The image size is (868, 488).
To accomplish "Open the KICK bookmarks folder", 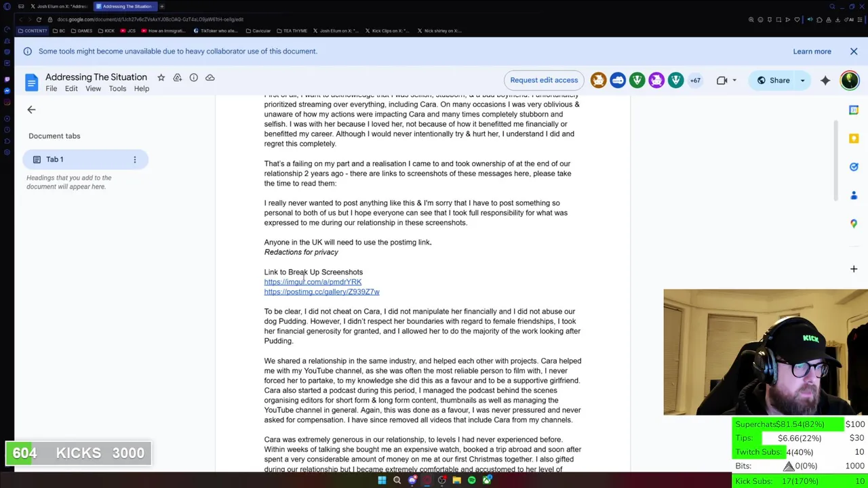I will pos(106,30).
